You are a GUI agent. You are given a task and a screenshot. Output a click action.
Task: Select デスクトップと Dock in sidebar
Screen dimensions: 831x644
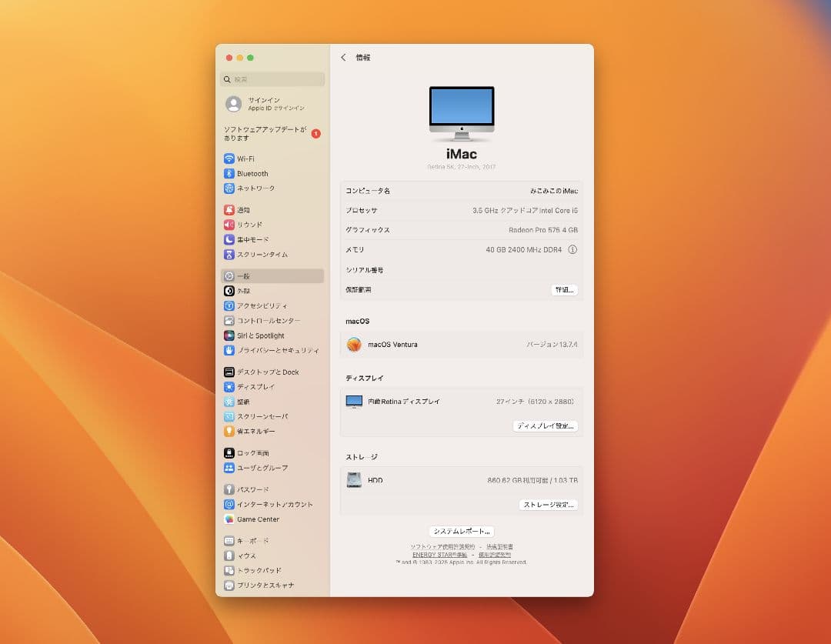[267, 372]
